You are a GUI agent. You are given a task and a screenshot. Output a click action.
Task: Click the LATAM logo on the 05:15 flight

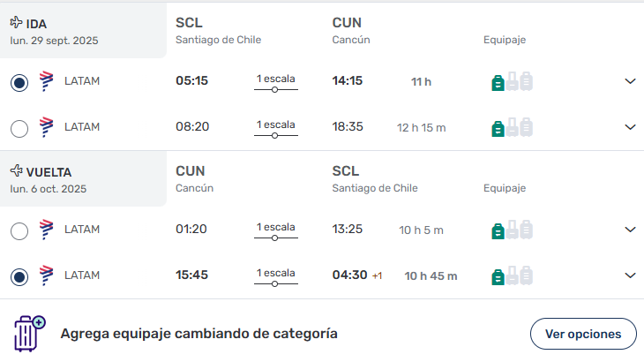point(46,81)
